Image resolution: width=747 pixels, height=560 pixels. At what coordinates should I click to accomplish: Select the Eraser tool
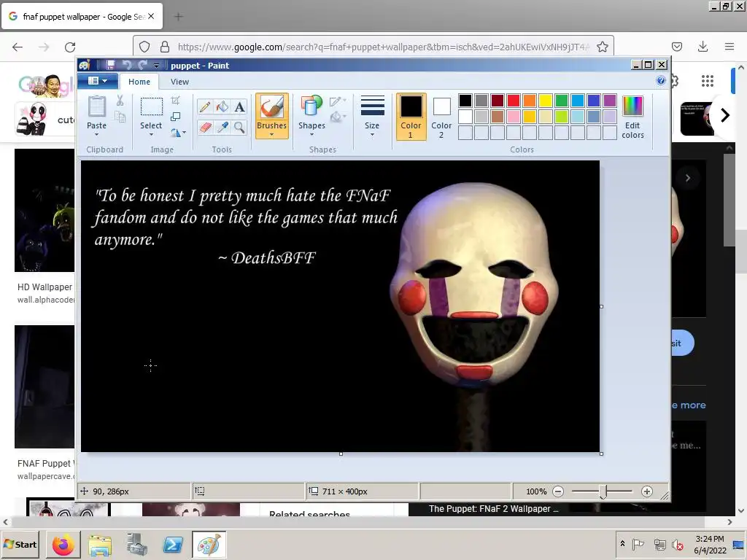click(x=205, y=127)
